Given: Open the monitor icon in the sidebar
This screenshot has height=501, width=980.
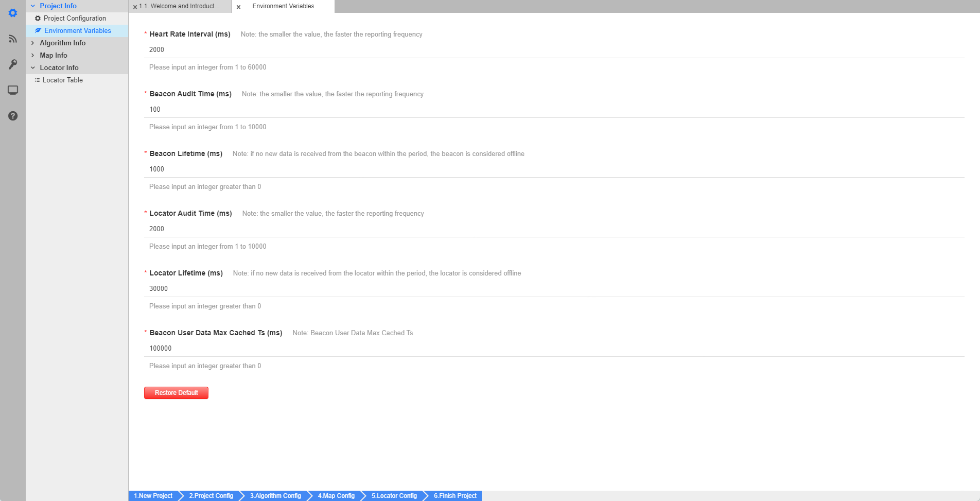Looking at the screenshot, I should (12, 90).
